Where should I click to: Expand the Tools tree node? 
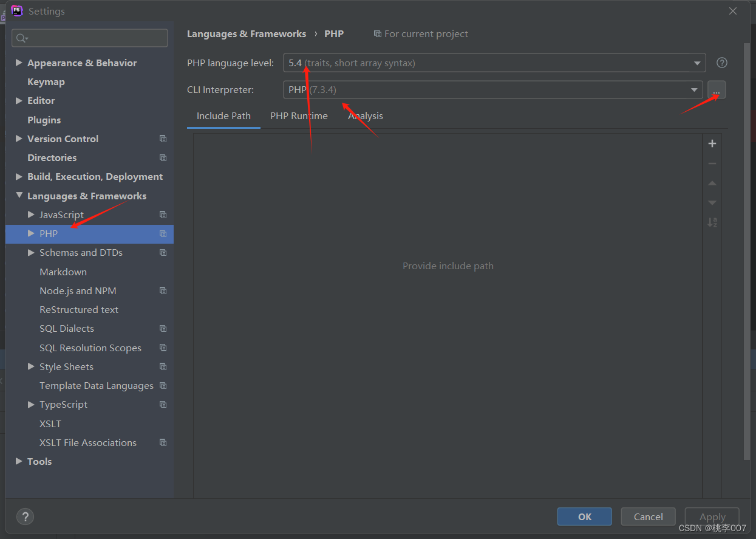(19, 461)
